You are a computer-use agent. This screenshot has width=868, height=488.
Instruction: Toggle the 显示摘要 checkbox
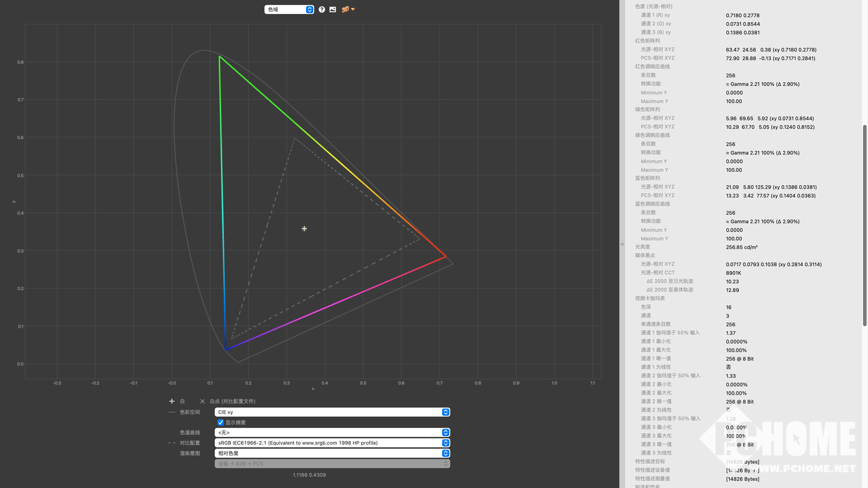click(x=221, y=422)
